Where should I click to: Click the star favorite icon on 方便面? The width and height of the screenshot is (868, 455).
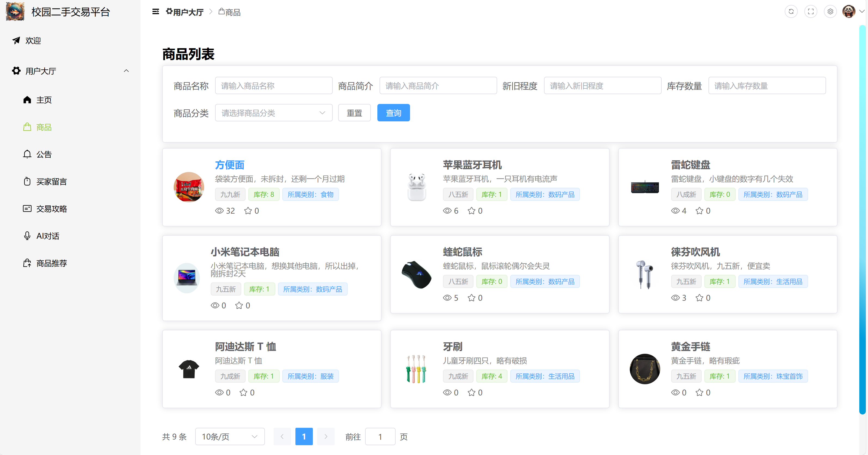[248, 211]
